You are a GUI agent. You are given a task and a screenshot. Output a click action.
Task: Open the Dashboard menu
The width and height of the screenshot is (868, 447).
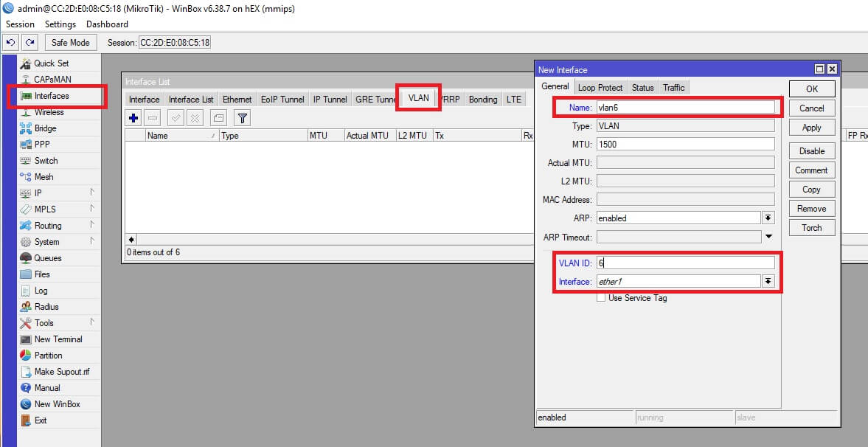[x=108, y=24]
